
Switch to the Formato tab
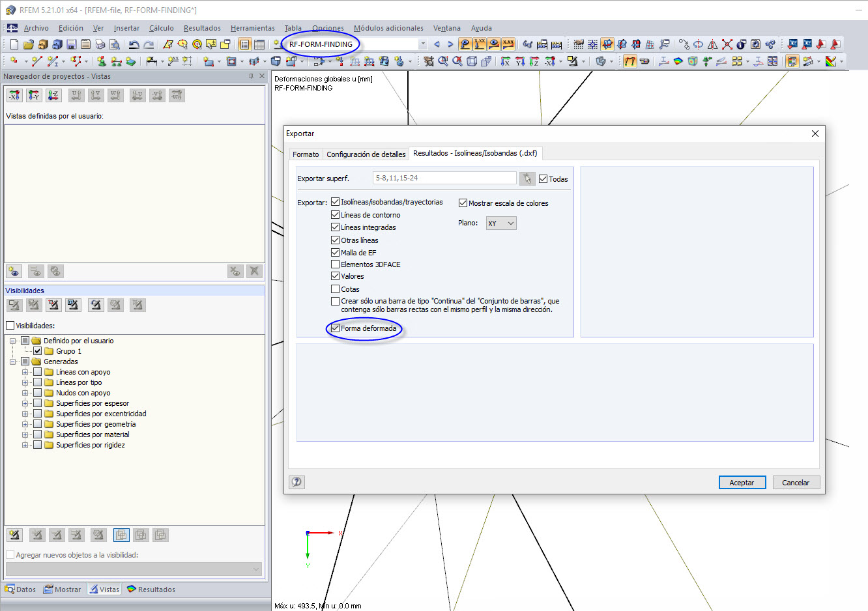(306, 154)
